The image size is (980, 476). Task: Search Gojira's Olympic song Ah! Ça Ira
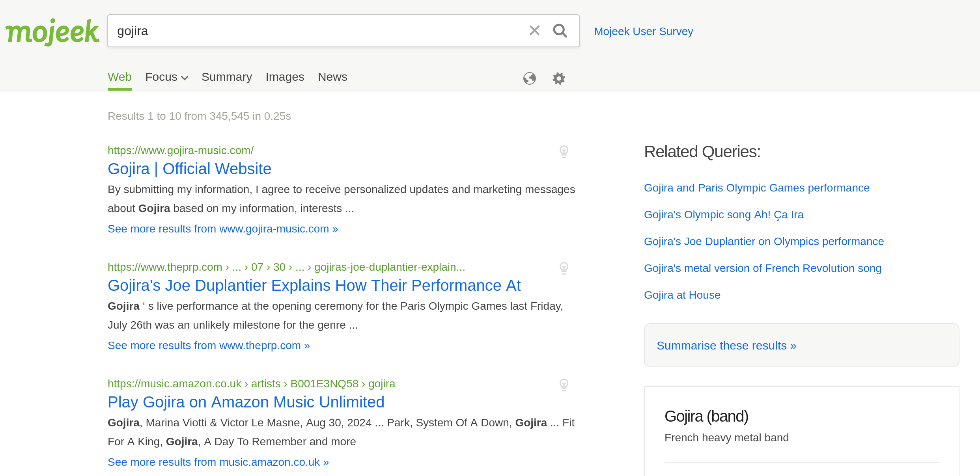coord(724,215)
